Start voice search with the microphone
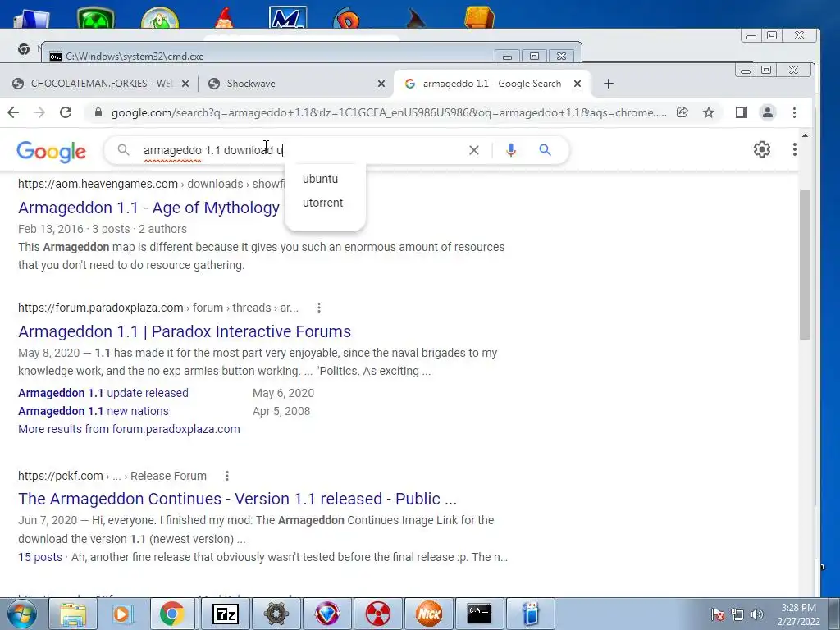The image size is (840, 630). point(511,150)
